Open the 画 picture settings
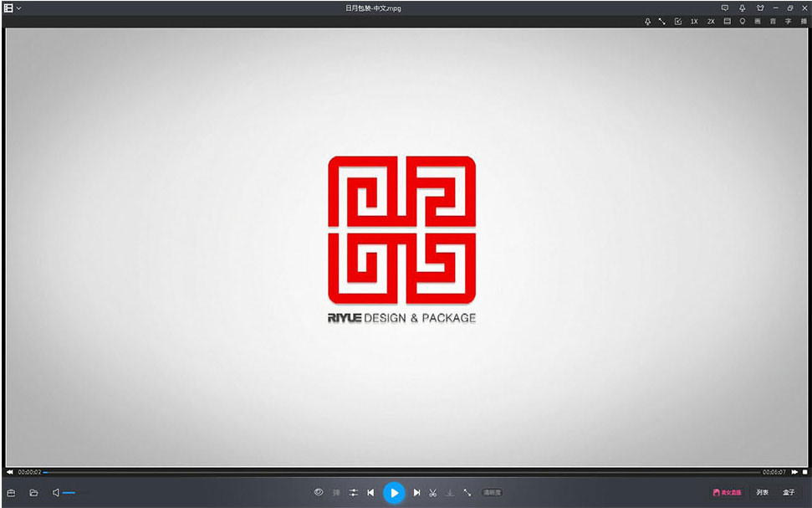 [758, 22]
